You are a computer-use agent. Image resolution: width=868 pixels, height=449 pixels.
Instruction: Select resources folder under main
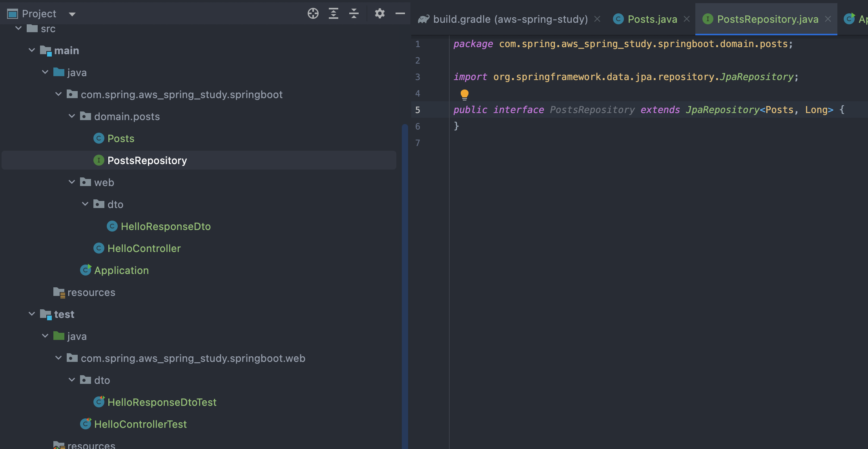(91, 292)
